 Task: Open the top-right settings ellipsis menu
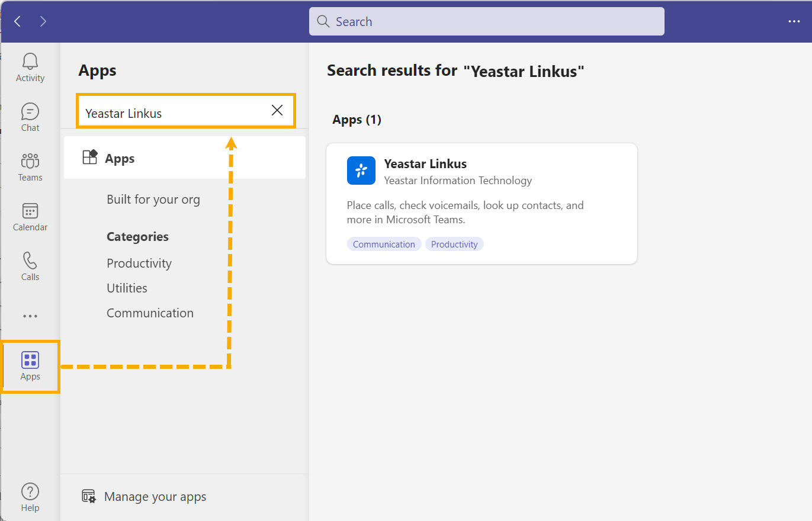794,22
